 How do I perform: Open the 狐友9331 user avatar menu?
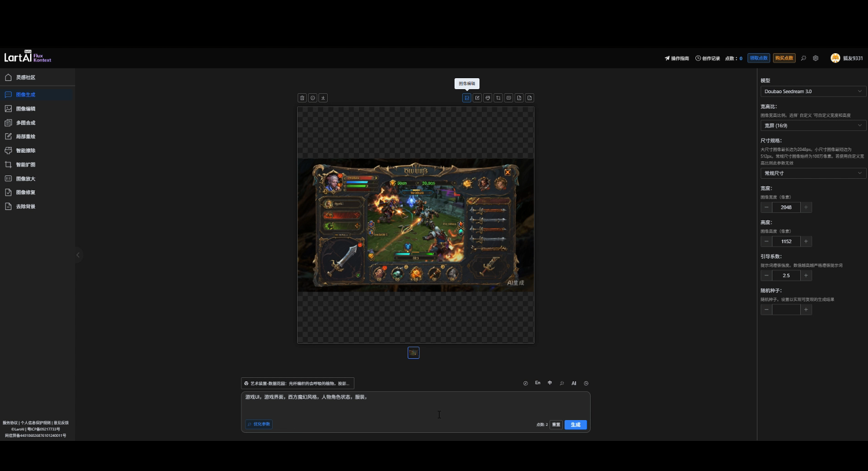click(847, 58)
